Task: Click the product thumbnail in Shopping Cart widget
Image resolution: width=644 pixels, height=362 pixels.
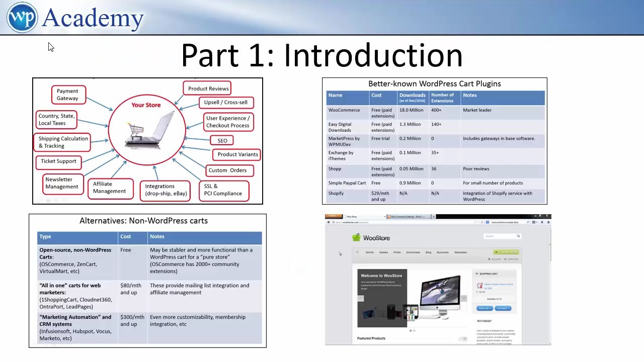Action: tap(480, 286)
